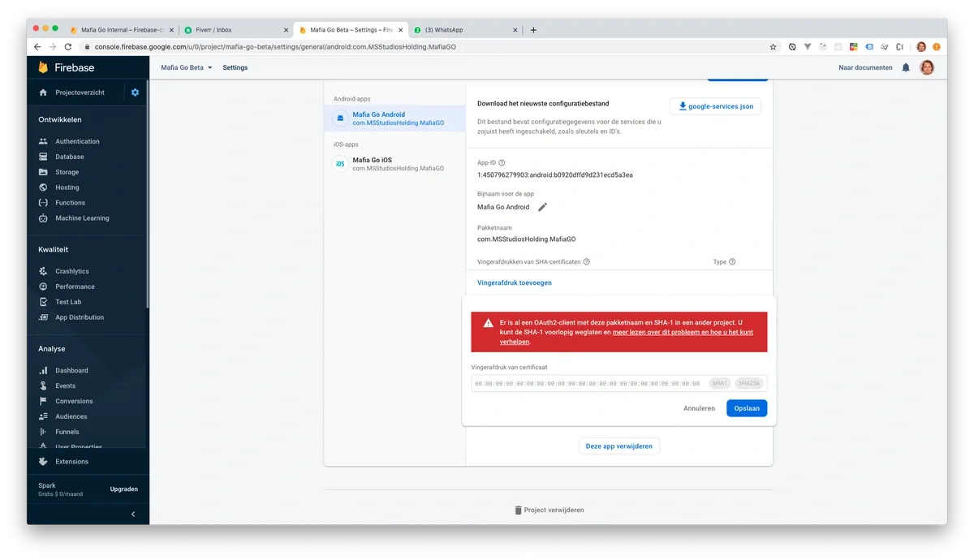Screen dimensions: 974x560
Task: Collapse the sidebar with chevron arrow
Action: pos(133,514)
